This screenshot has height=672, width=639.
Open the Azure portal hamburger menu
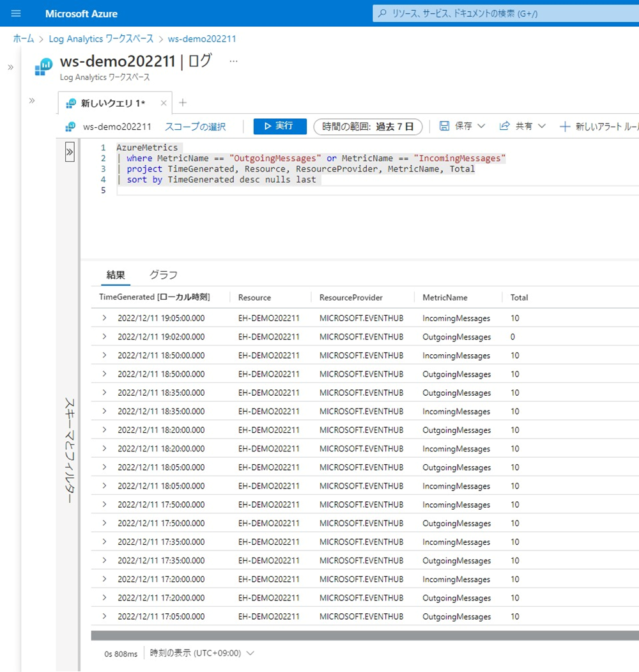(x=16, y=13)
